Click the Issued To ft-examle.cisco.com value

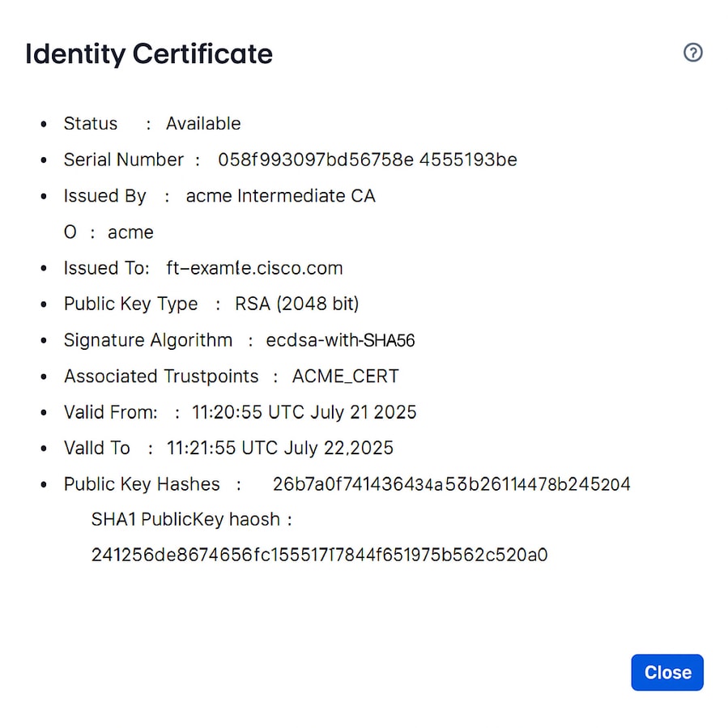click(254, 268)
